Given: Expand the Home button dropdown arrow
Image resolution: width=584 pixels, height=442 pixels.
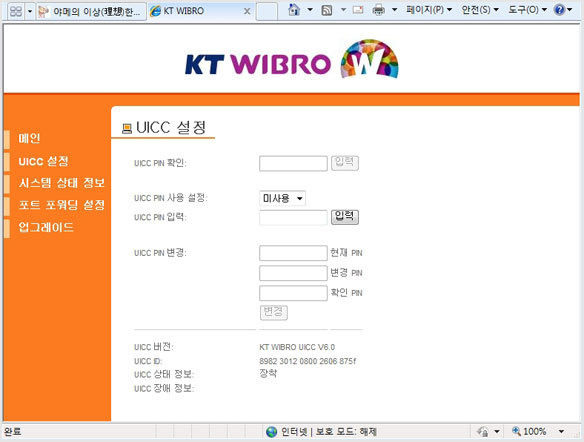Looking at the screenshot, I should click(x=310, y=10).
